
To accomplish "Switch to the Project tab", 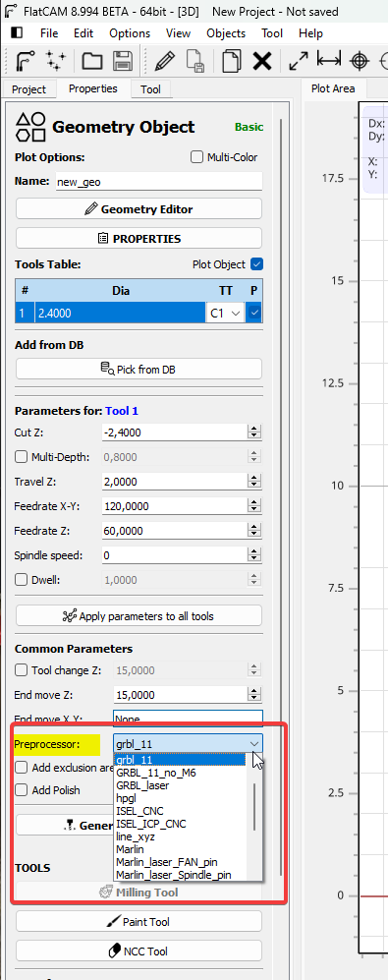I will (28, 89).
